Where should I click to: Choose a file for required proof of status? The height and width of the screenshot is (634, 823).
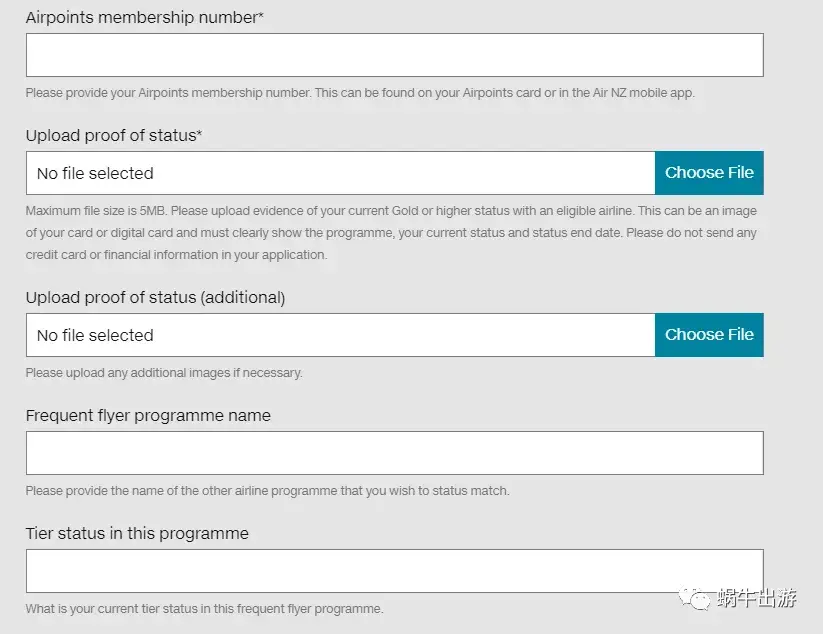pyautogui.click(x=709, y=173)
